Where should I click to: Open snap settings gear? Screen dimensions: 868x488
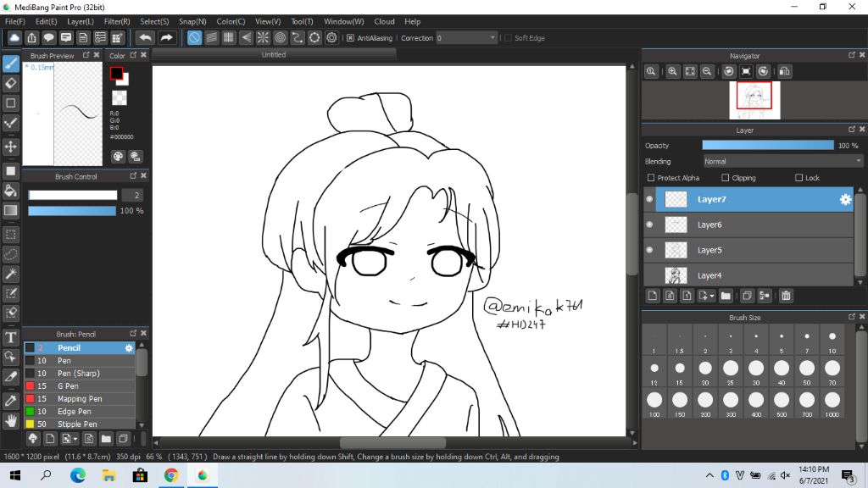pyautogui.click(x=331, y=37)
